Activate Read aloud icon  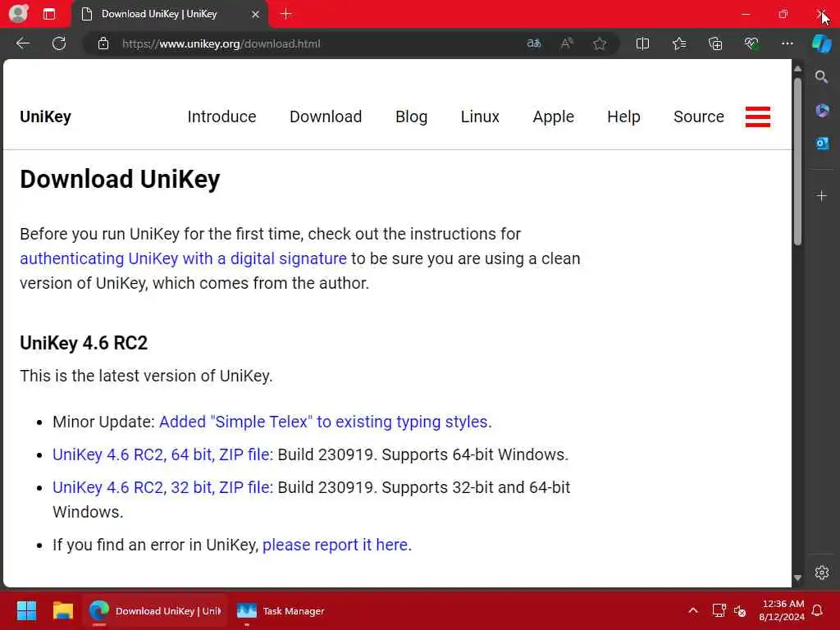(567, 43)
